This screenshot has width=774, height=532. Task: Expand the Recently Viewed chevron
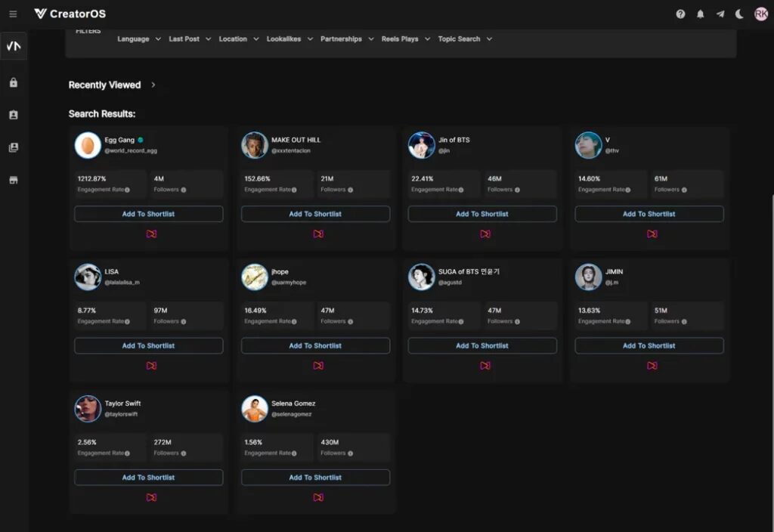pos(153,85)
